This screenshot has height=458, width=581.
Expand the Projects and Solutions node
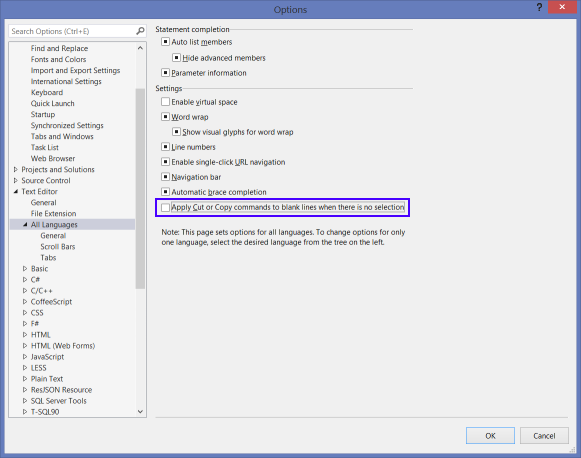pyautogui.click(x=16, y=169)
